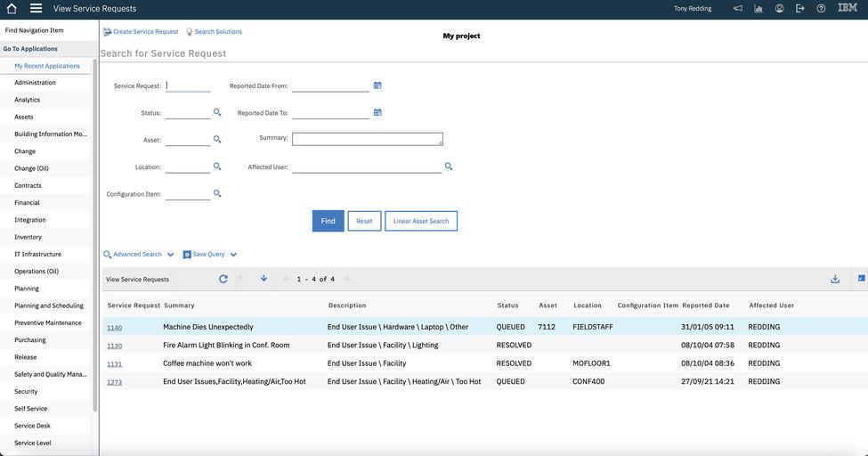This screenshot has width=868, height=456.
Task: Click the Status field lookup magnifier
Action: (217, 112)
